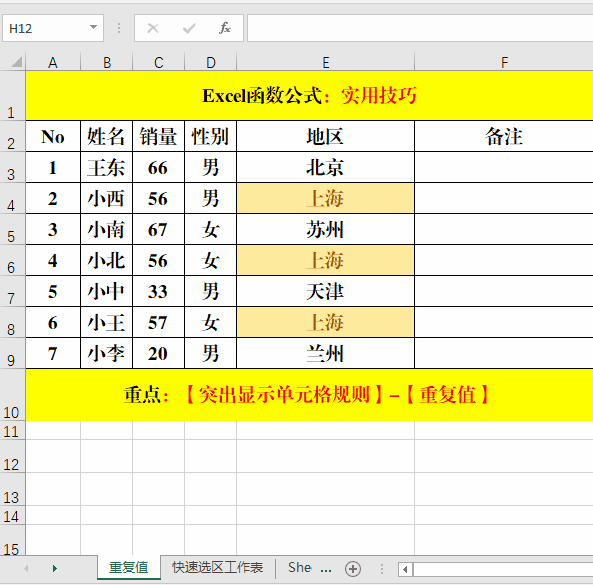Expand the Name Box dropdown arrow

[x=93, y=27]
